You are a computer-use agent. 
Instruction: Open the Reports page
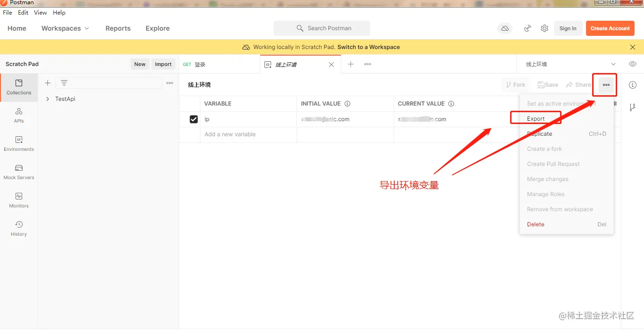[x=118, y=28]
